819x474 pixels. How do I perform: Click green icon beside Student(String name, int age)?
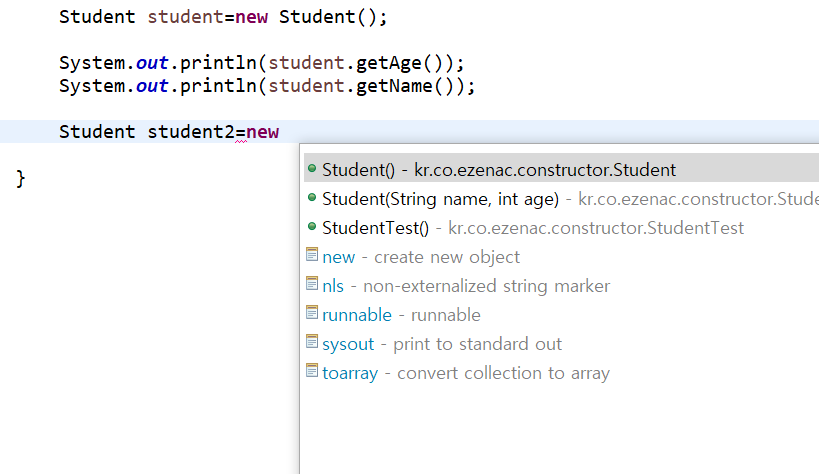pyautogui.click(x=312, y=198)
